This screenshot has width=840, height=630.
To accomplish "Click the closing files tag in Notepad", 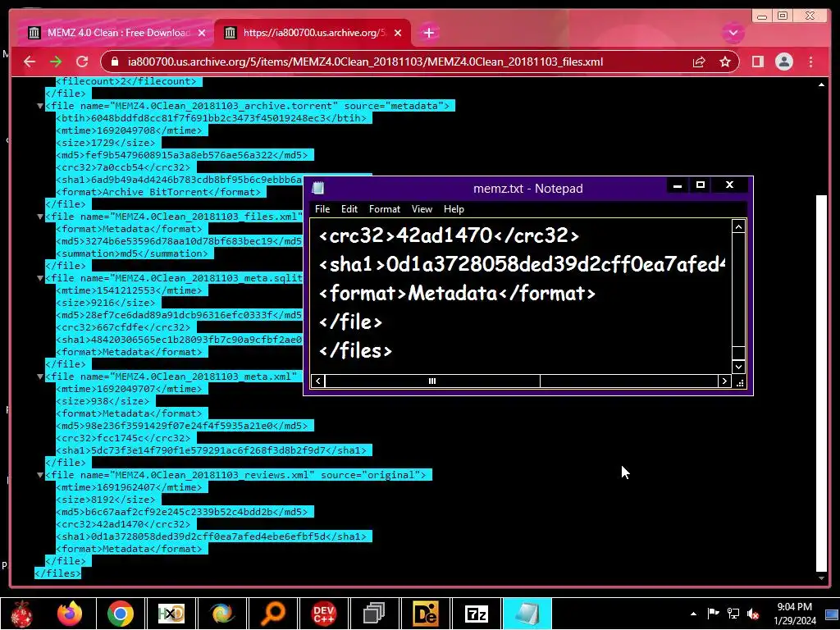I will coord(355,351).
